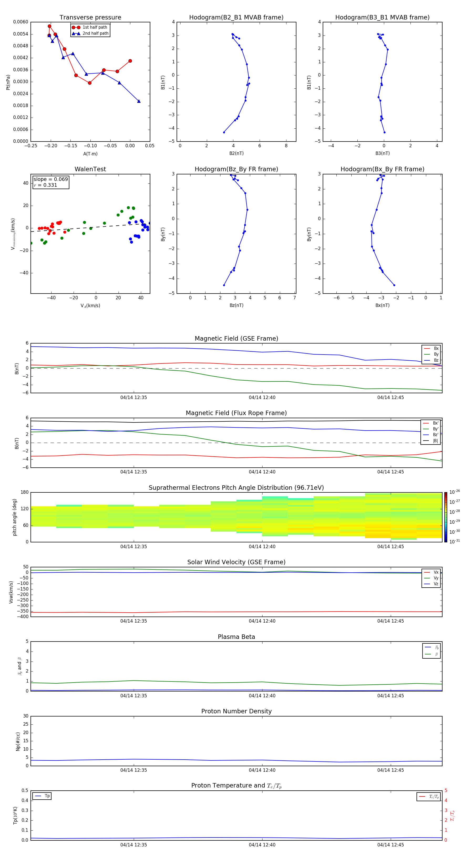The width and height of the screenshot is (473, 868).
Task: Click the 'Magnetic Field (GSE Frame)' title
Action: point(236,339)
